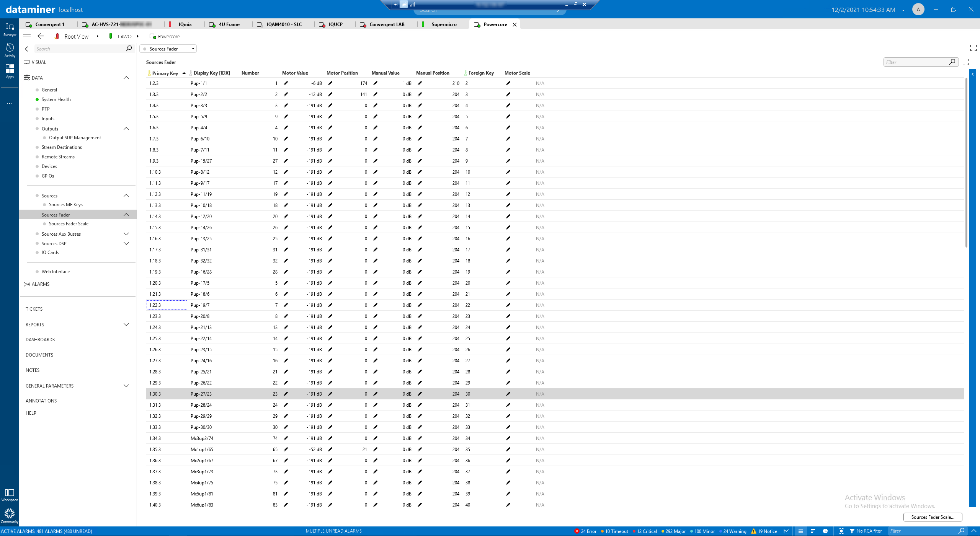980x536 pixels.
Task: Go back with the left arrow in breadcrumb bar
Action: [x=41, y=36]
